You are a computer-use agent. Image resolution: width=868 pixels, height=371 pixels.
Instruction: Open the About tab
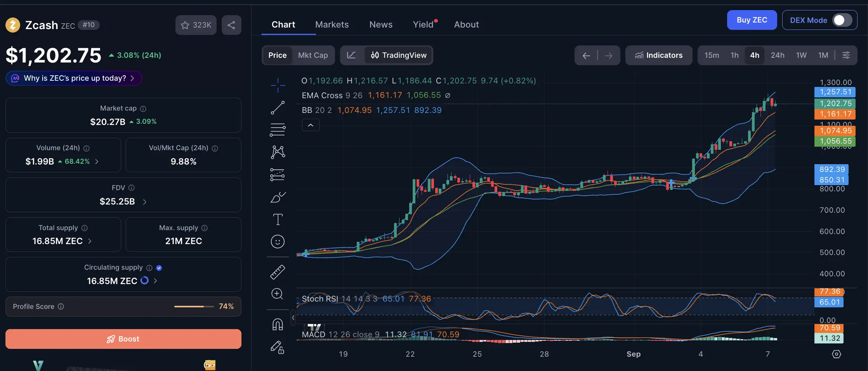(467, 24)
